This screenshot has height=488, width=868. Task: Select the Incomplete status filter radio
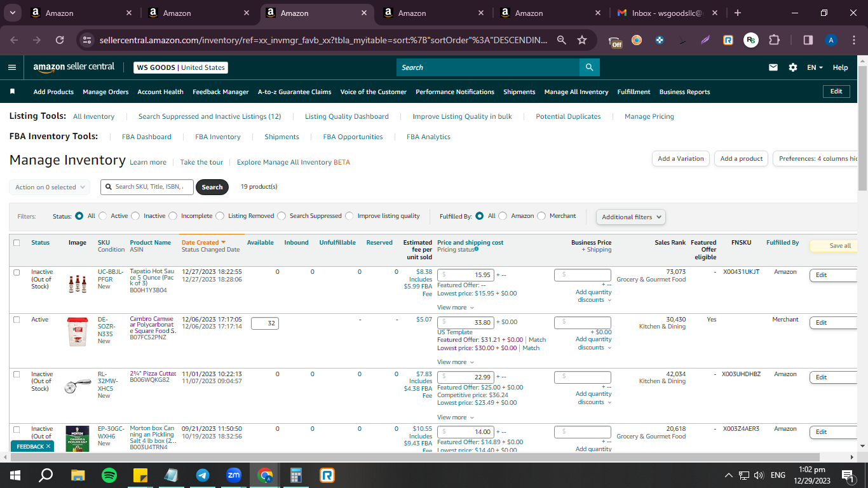(173, 216)
